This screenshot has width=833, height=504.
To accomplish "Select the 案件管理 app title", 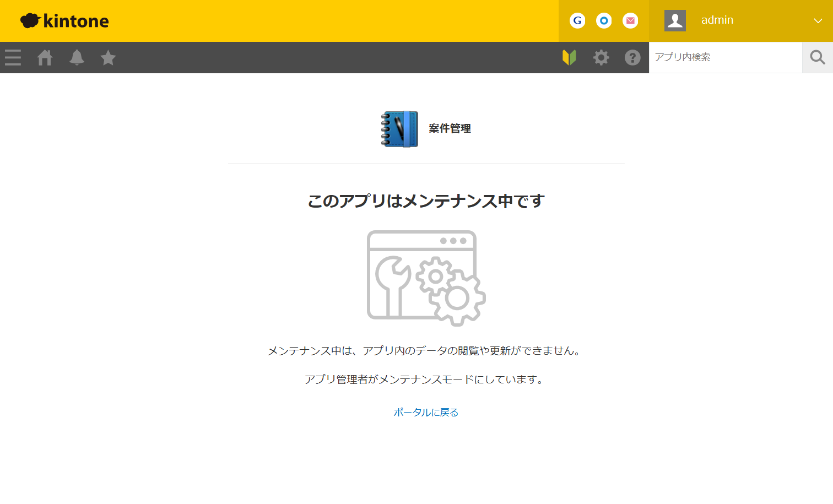I will 449,129.
